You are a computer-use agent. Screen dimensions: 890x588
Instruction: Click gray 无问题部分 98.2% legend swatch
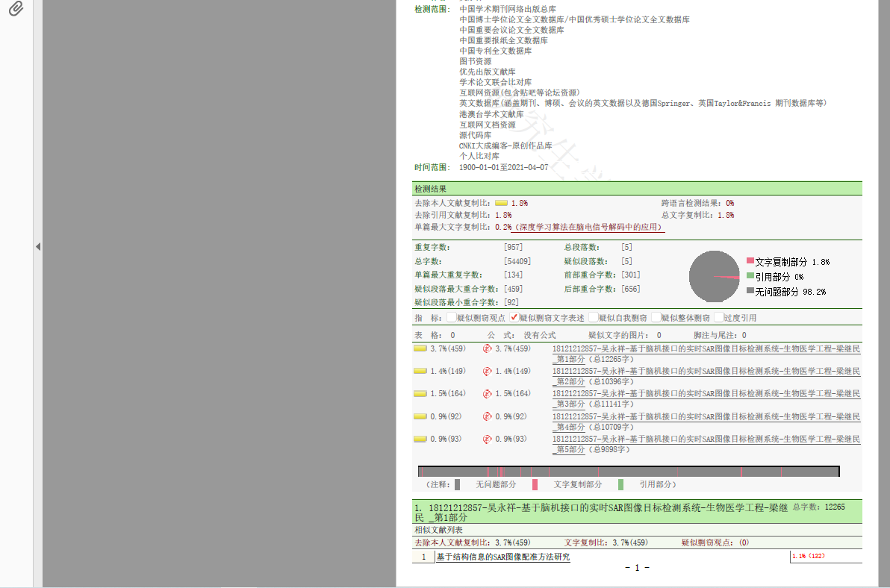click(x=750, y=290)
